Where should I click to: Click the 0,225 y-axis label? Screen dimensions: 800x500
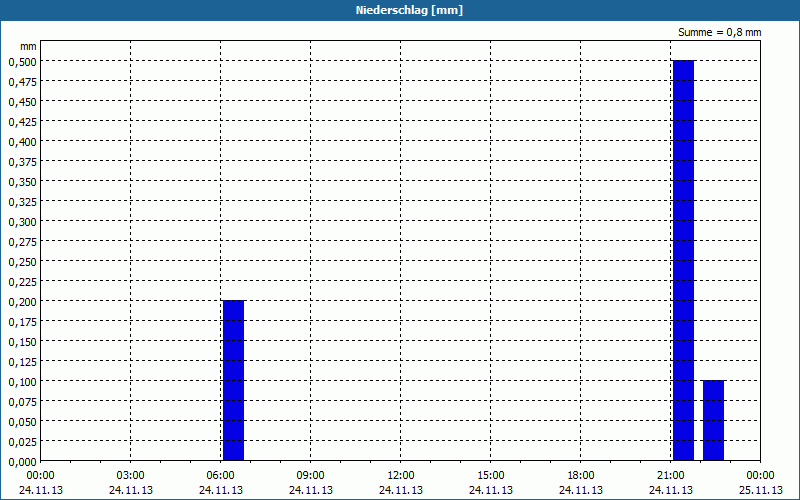[x=22, y=282]
